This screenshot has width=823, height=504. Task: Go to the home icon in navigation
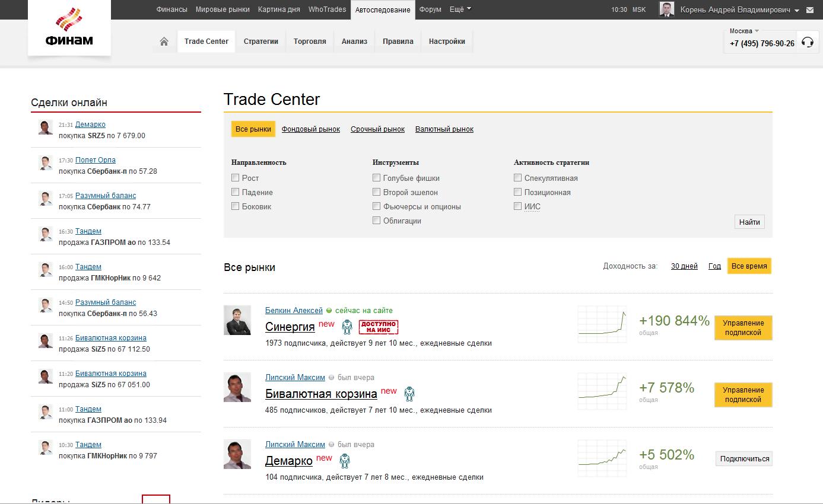pyautogui.click(x=164, y=42)
